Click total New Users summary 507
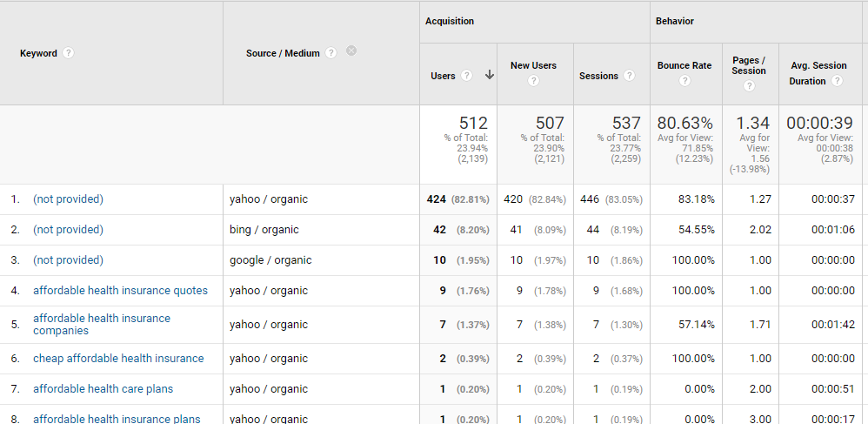Viewport: 868px width, 424px height. 550,123
